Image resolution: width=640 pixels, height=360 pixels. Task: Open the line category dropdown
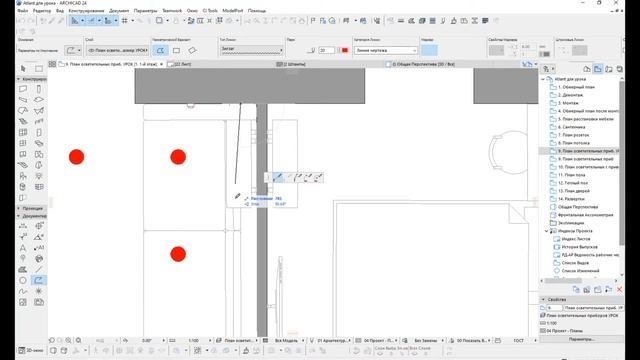(386, 50)
